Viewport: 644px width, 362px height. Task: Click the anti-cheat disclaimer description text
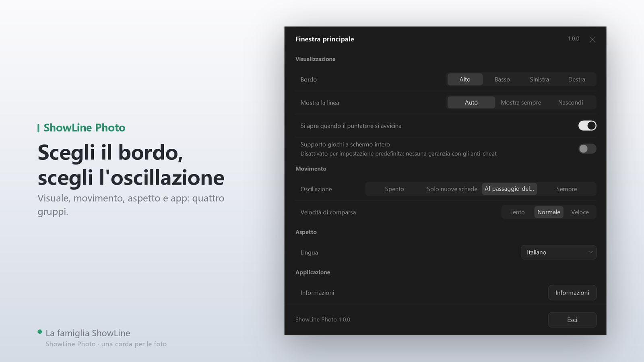398,154
